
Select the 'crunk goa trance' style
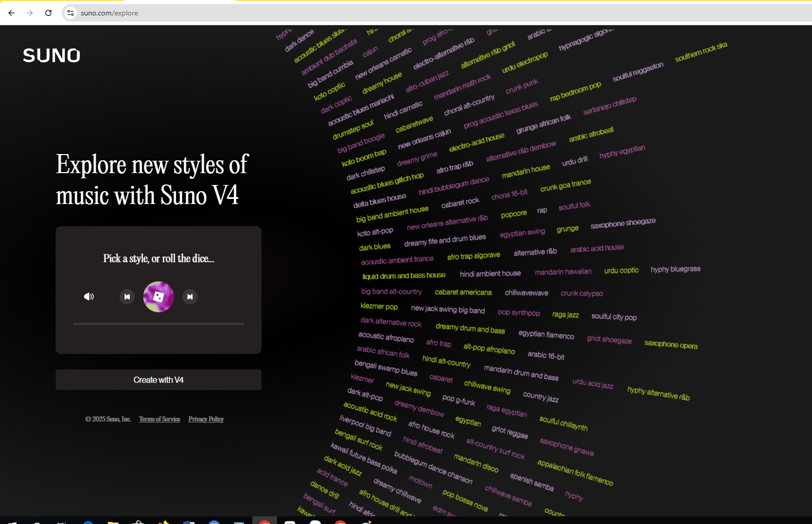tap(565, 185)
